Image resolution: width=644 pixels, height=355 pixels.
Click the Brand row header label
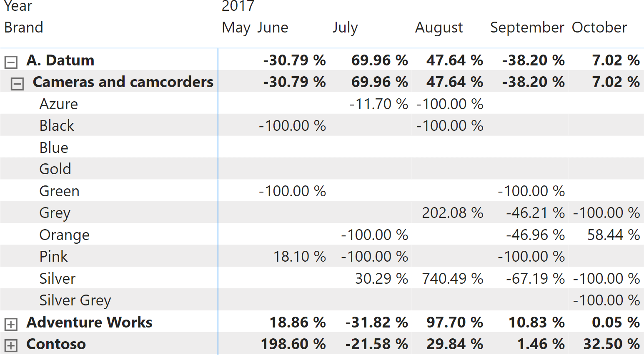click(24, 27)
